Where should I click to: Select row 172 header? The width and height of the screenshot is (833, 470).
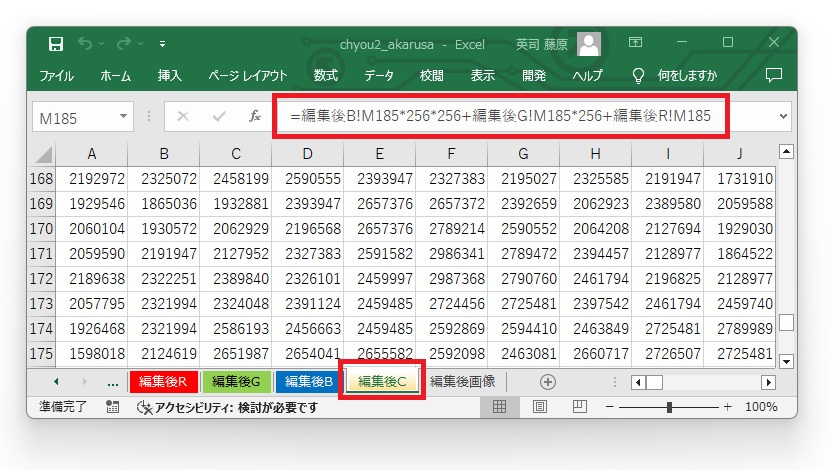[x=41, y=279]
